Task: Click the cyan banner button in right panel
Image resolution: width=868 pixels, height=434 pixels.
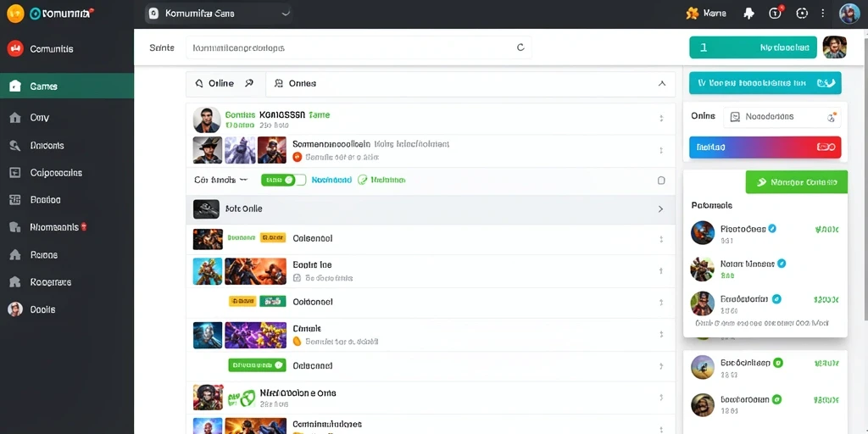Action: click(x=765, y=83)
